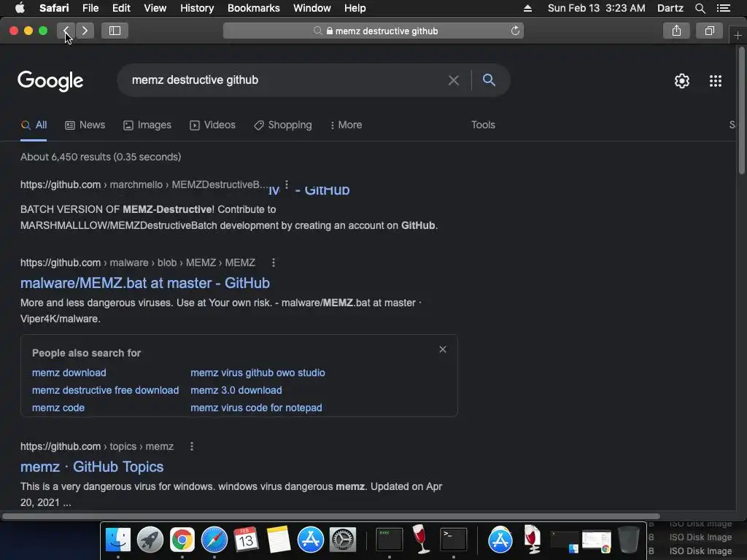Open System Preferences from the Dock
Screen dimensions: 747x560
click(x=343, y=540)
